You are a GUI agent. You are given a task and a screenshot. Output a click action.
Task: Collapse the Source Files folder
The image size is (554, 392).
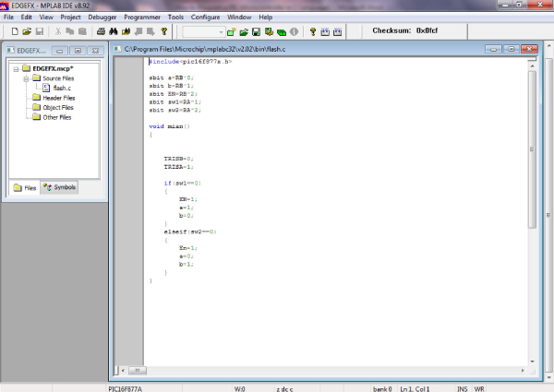pyautogui.click(x=26, y=77)
